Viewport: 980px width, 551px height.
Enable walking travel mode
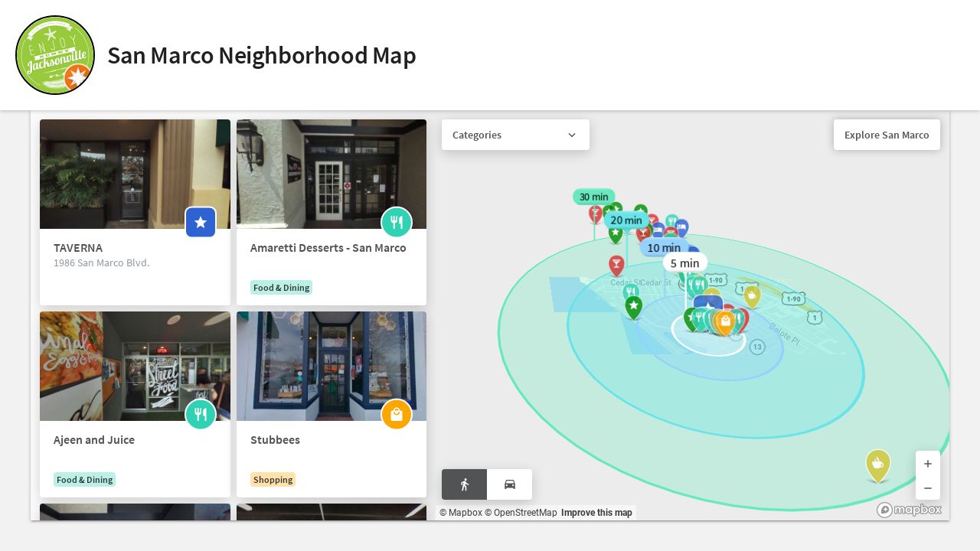click(464, 484)
